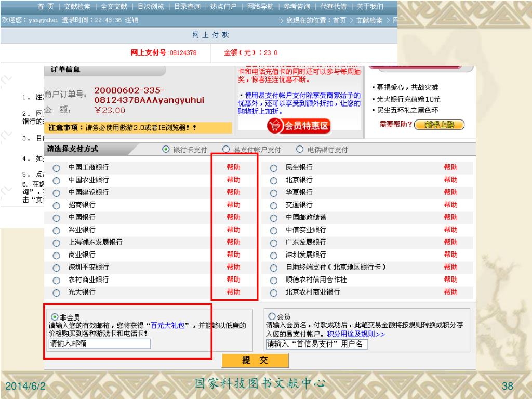Screen dimensions: 532x399
Task: Click the 请输入邮箱 email field
Action: coord(100,344)
